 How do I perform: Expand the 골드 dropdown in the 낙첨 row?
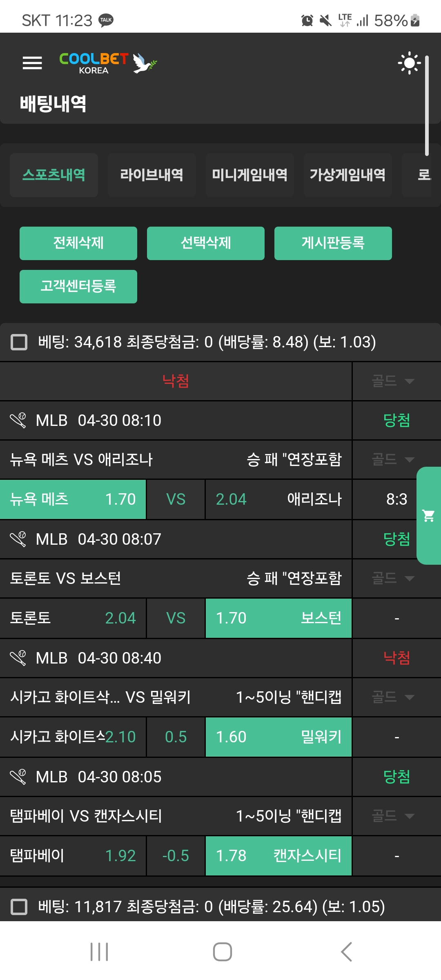pos(393,381)
